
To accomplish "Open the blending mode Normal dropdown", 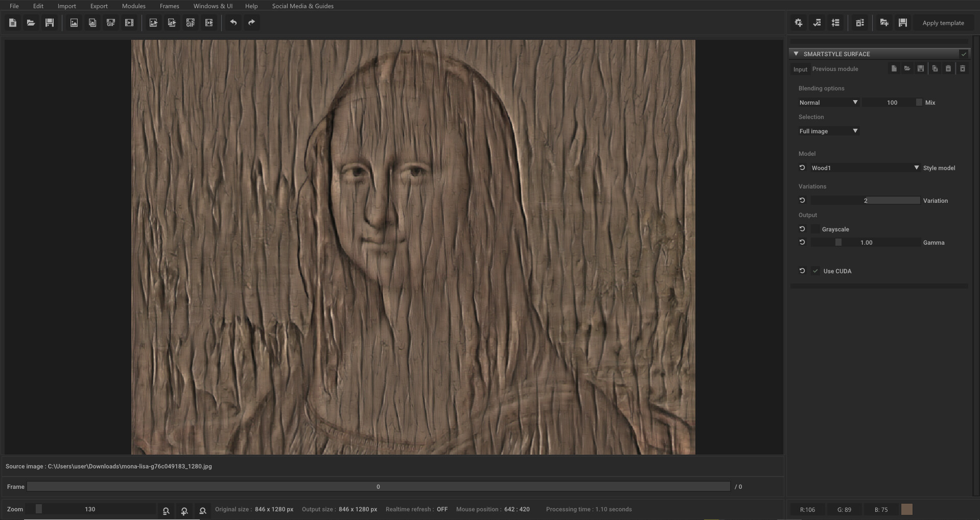I will (x=828, y=102).
